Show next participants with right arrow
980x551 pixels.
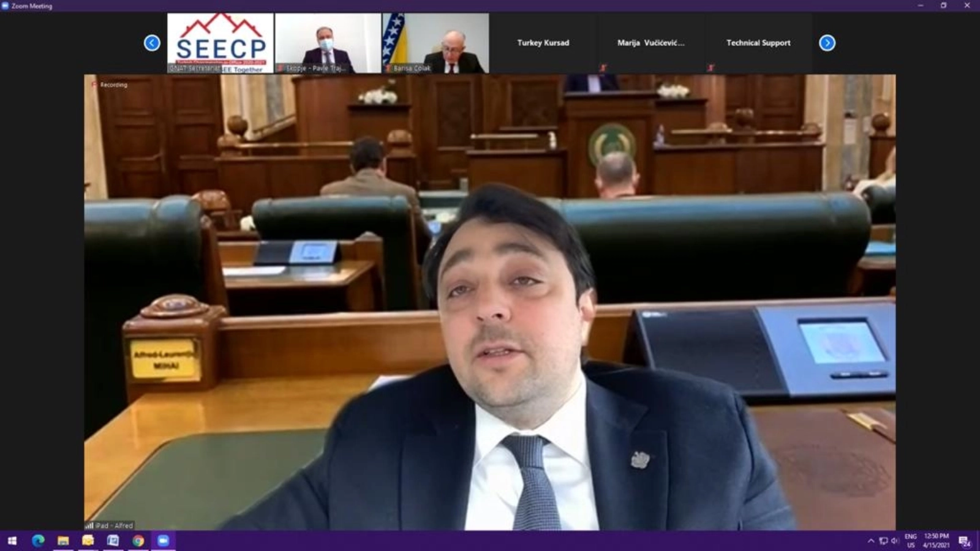(x=827, y=43)
